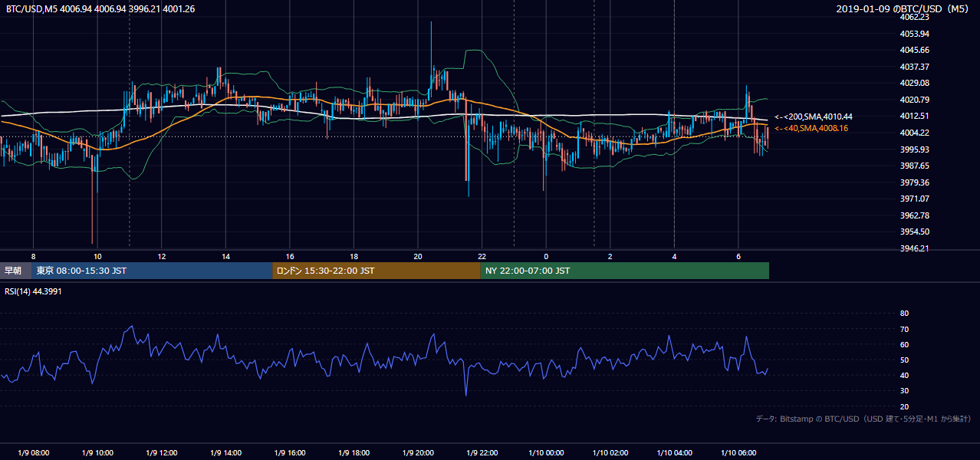Screen dimensions: 980x460
Task: Select the ロンドン 15:30-22:00 JST session bar
Action: (377, 271)
